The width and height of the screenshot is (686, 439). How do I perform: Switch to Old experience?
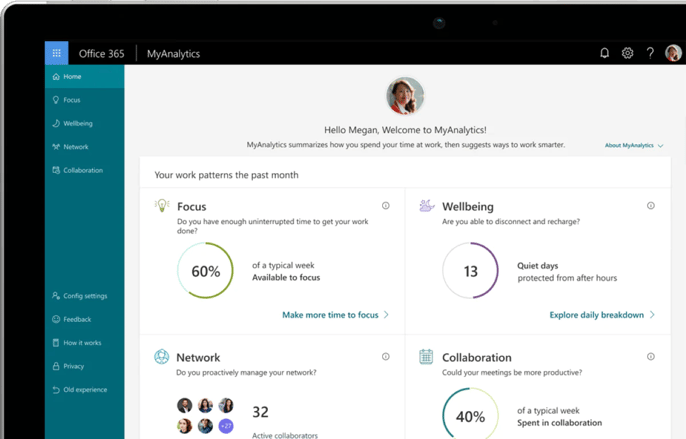84,390
